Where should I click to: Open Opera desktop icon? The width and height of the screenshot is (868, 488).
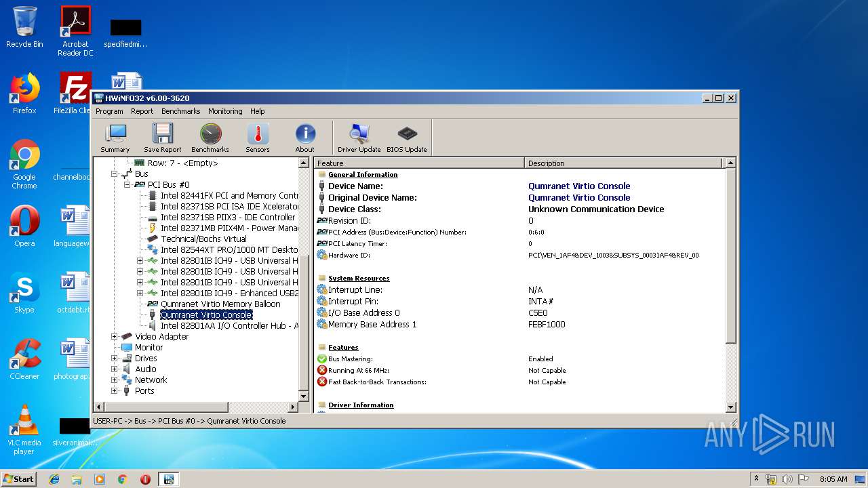tap(24, 226)
